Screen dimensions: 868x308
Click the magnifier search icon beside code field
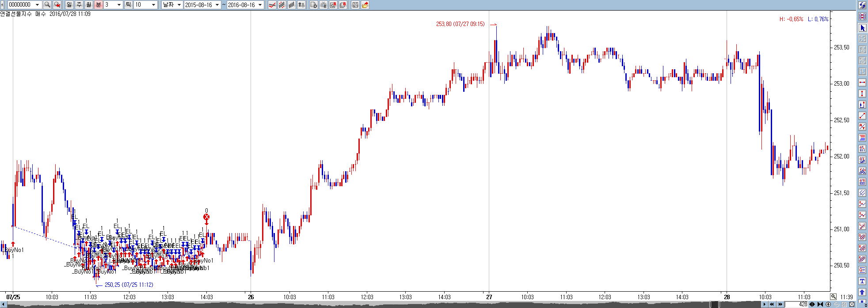coord(47,5)
